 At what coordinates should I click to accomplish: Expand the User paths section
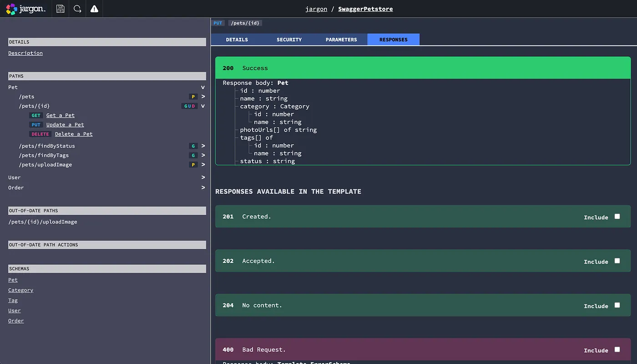[x=203, y=177]
